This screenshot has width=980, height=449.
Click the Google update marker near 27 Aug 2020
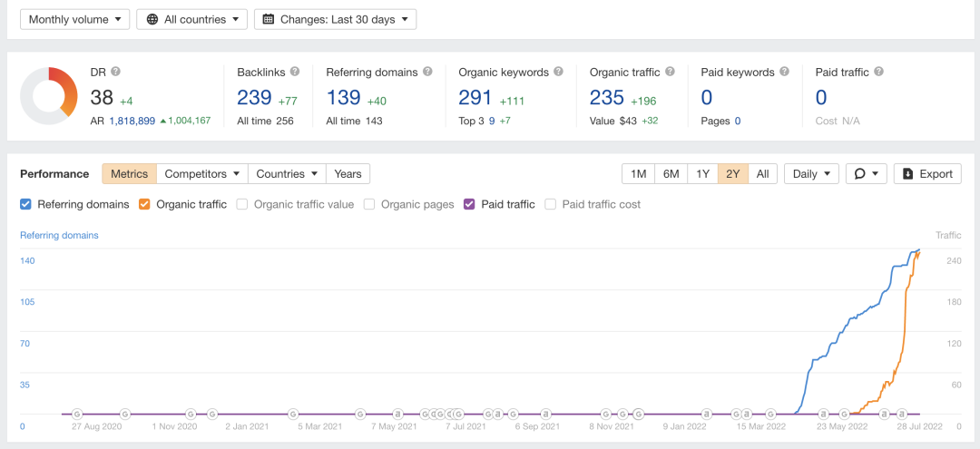[x=77, y=414]
